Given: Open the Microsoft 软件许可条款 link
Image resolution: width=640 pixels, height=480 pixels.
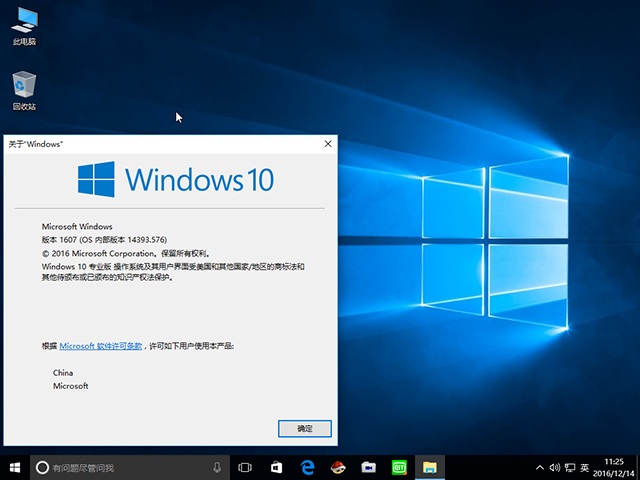Looking at the screenshot, I should tap(100, 345).
